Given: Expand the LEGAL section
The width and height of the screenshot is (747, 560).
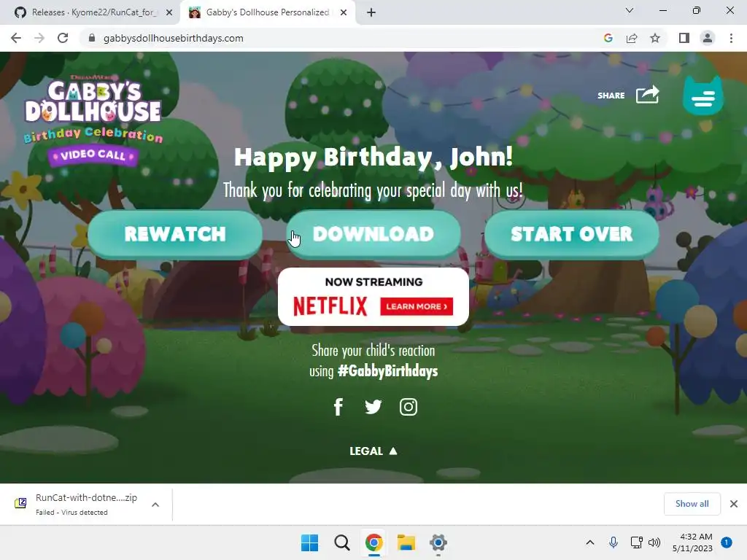Looking at the screenshot, I should (x=373, y=451).
